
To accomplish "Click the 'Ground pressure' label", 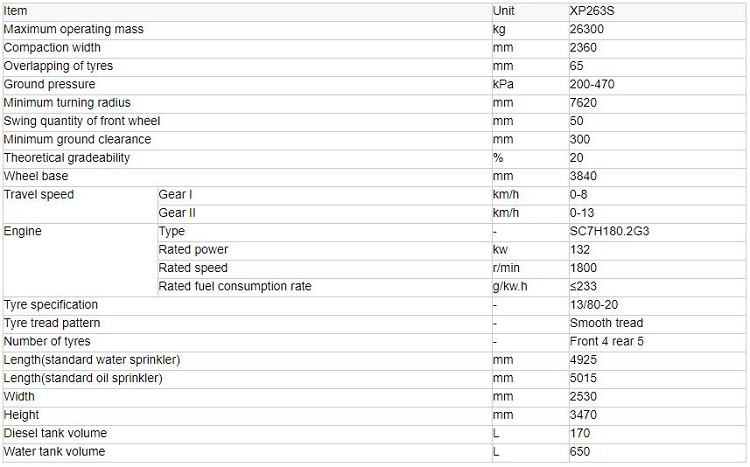I will (x=50, y=84).
